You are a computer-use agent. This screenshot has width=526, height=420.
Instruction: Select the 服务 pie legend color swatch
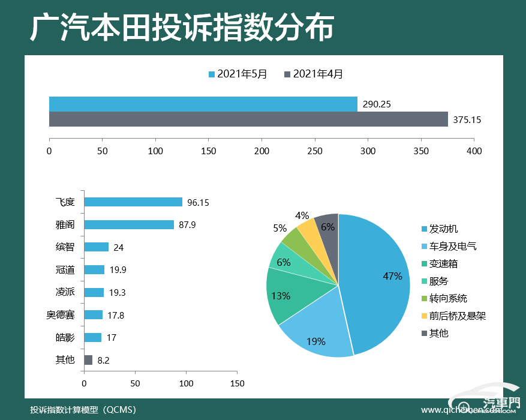[x=425, y=281]
